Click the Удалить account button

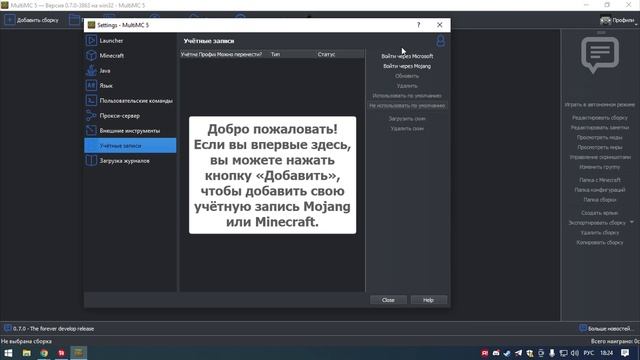407,86
